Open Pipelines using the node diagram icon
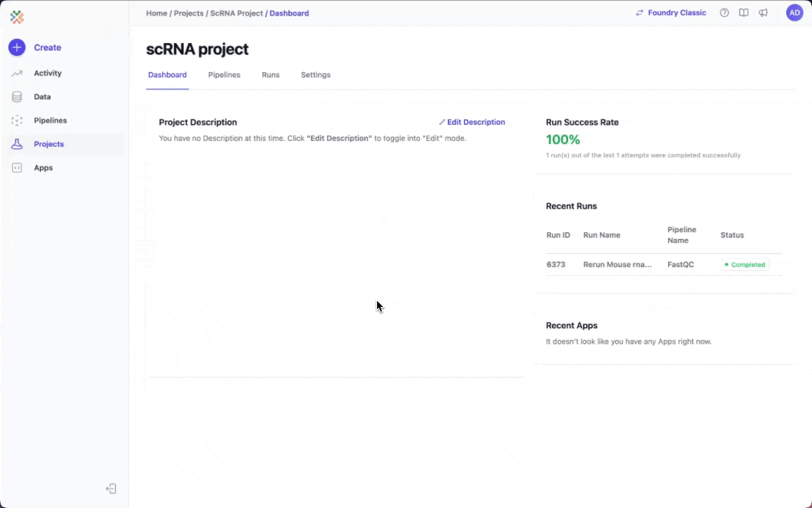The image size is (812, 508). pyautogui.click(x=16, y=120)
